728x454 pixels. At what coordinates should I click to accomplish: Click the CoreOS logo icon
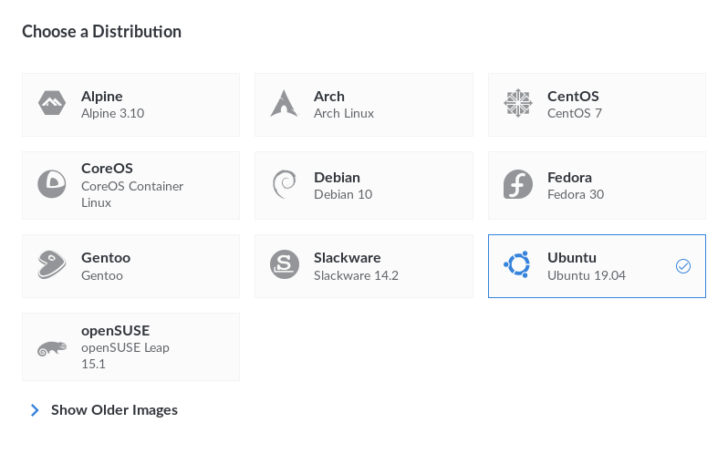pyautogui.click(x=52, y=185)
